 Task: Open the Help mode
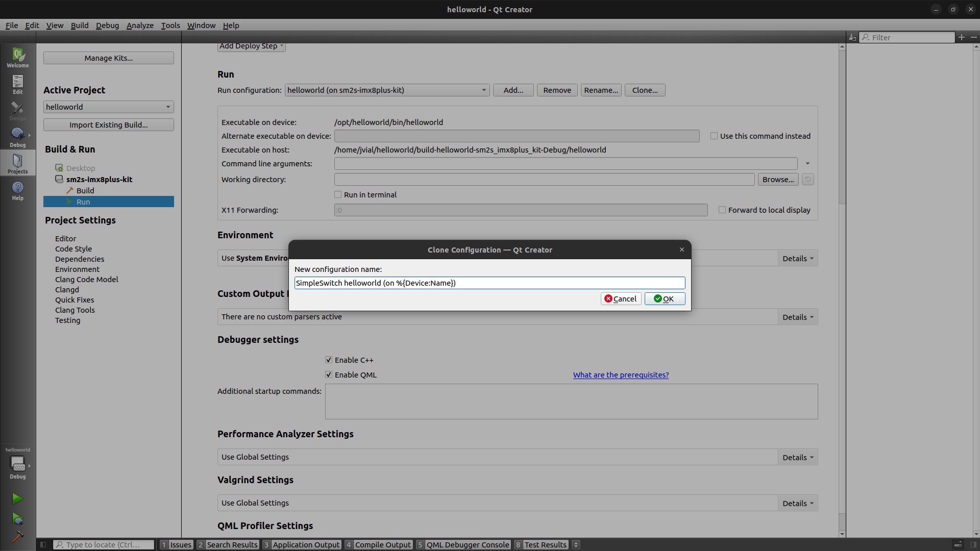click(17, 190)
